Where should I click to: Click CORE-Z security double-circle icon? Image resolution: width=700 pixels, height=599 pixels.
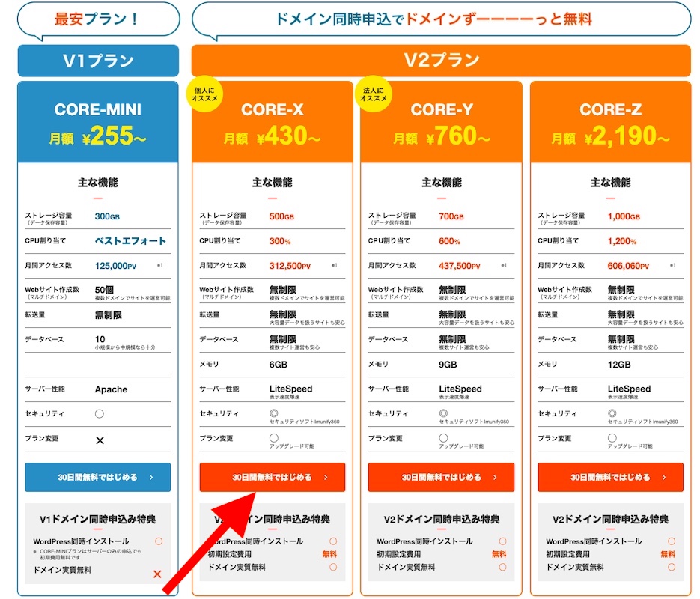(612, 413)
